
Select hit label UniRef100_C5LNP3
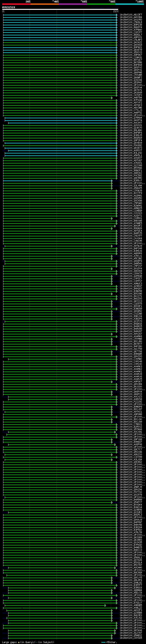coord(131,40)
